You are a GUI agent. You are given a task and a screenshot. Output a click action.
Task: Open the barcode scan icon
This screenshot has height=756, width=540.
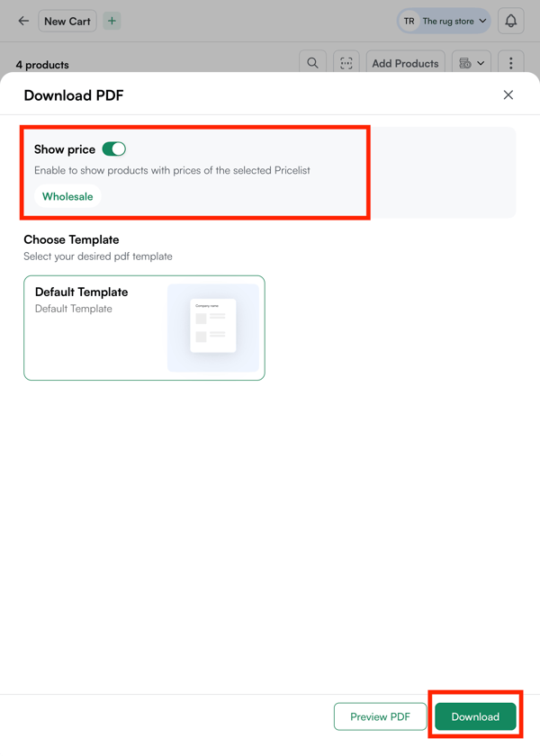point(346,63)
